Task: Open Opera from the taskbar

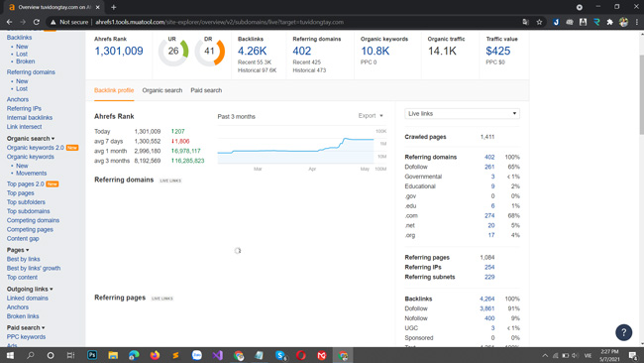Action: [x=301, y=355]
